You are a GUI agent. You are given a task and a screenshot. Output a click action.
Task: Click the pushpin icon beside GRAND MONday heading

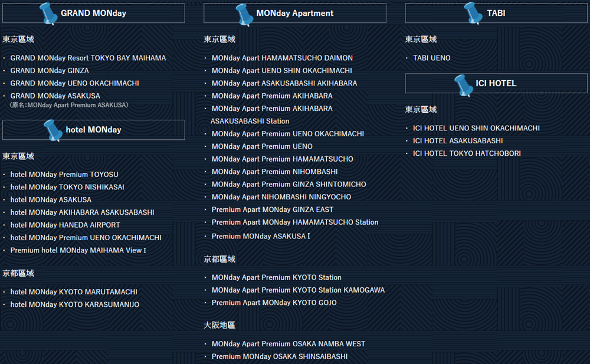(48, 14)
